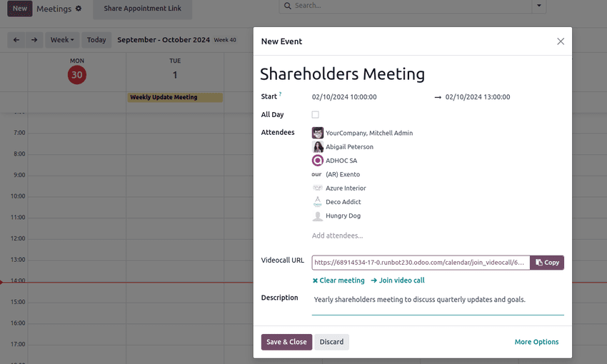Click the Hungry Dog placeholder avatar
This screenshot has width=607, height=364.
point(318,216)
